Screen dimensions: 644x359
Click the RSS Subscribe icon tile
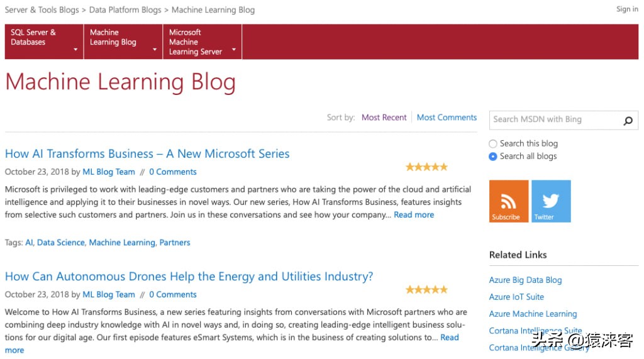tap(509, 201)
